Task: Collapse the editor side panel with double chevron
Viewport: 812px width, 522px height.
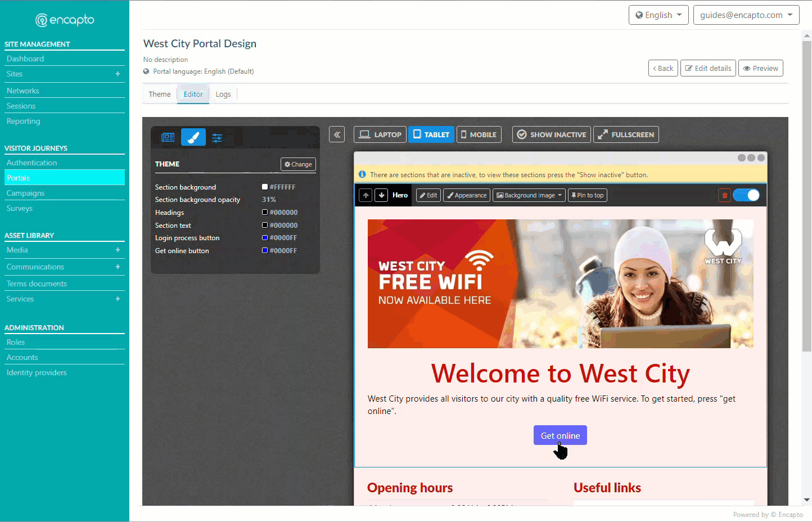Action: 337,134
